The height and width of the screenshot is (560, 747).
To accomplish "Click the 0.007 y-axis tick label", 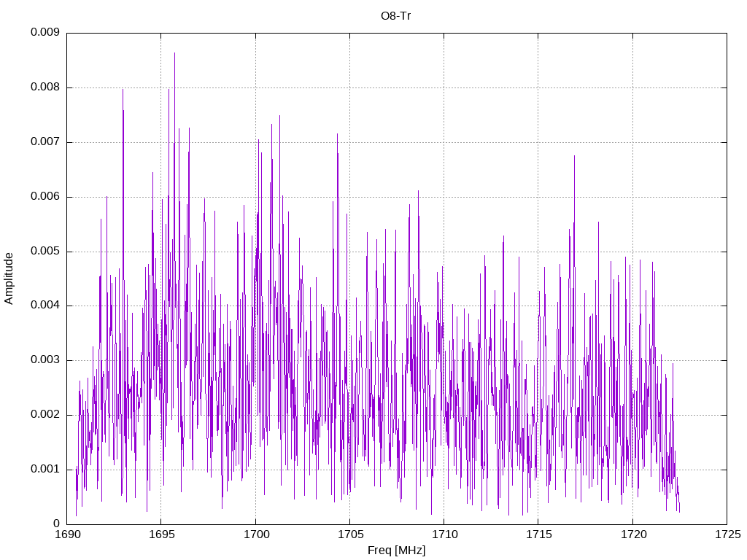I will click(x=45, y=142).
